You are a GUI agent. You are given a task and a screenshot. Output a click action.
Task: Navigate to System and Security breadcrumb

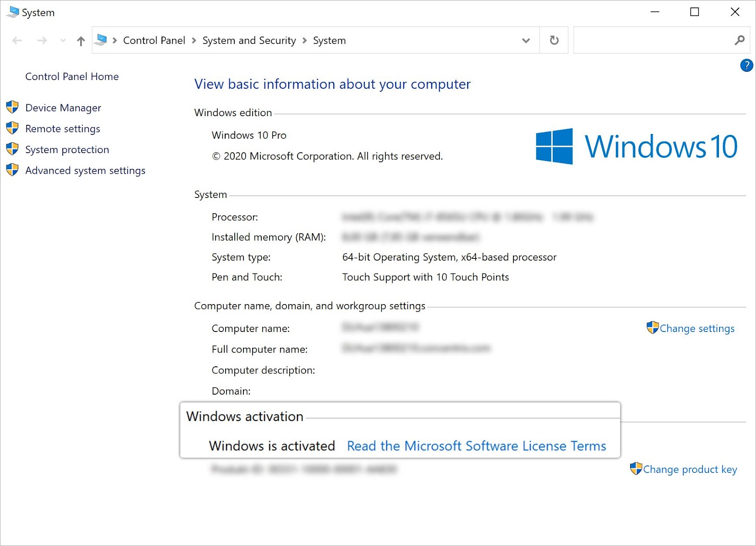[x=249, y=40]
